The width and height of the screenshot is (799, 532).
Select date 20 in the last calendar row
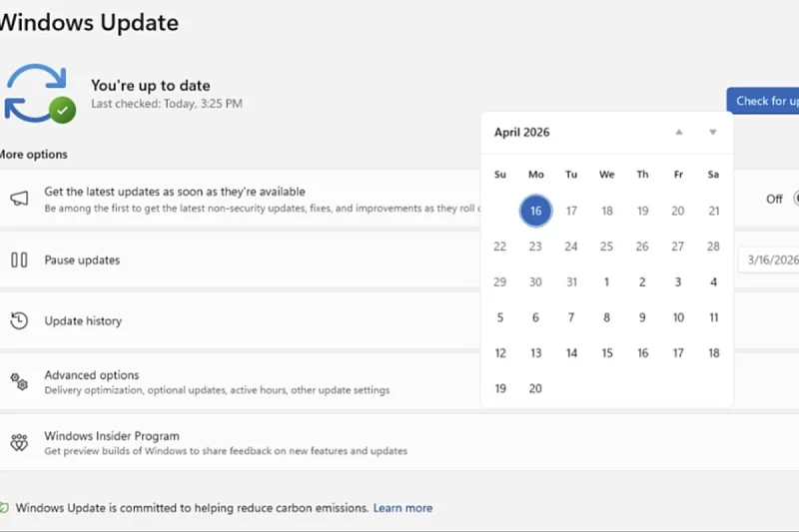point(535,388)
